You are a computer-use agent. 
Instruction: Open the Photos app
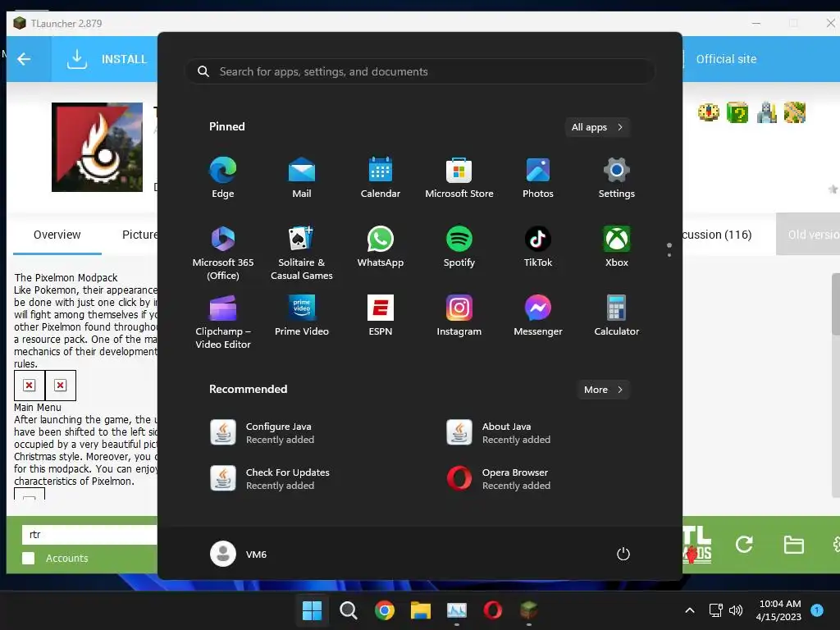click(538, 177)
